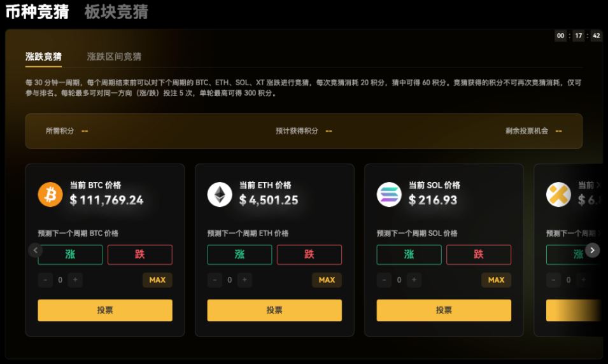Go to previous card with left arrow
Viewport: 608px width, 364px height.
click(35, 251)
